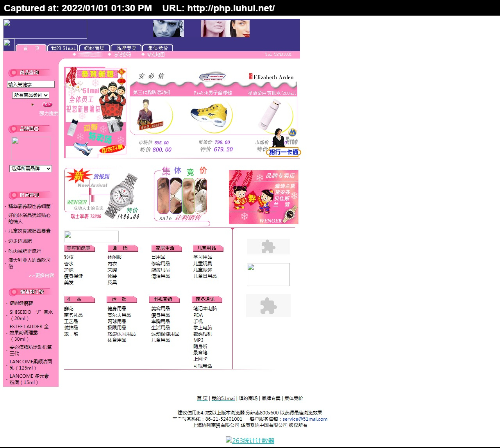
Task: Click the Reebok logo image
Action: [x=212, y=77]
